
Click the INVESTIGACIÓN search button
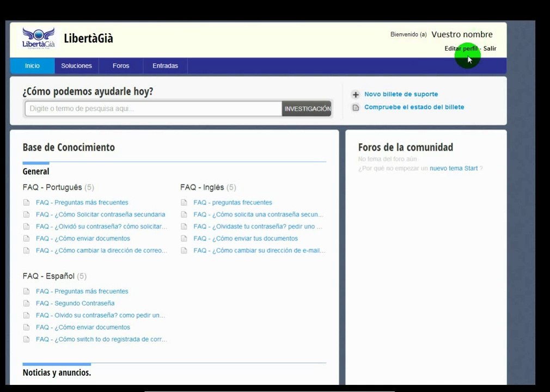pyautogui.click(x=307, y=109)
